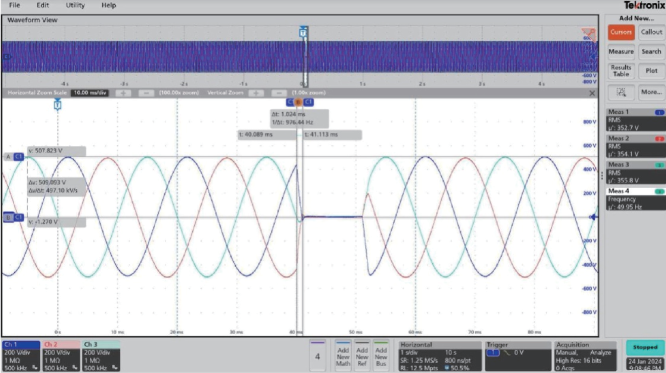Click the Cursors button
Viewport: 666px width, 373px height.
pyautogui.click(x=621, y=32)
